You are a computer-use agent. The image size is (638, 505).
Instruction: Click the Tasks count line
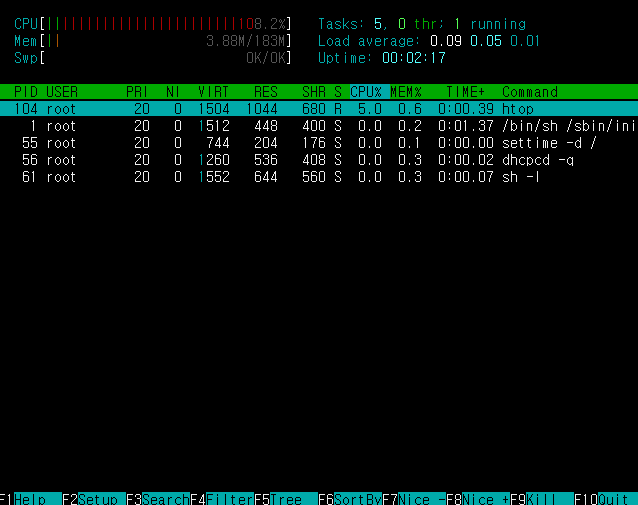click(x=422, y=24)
